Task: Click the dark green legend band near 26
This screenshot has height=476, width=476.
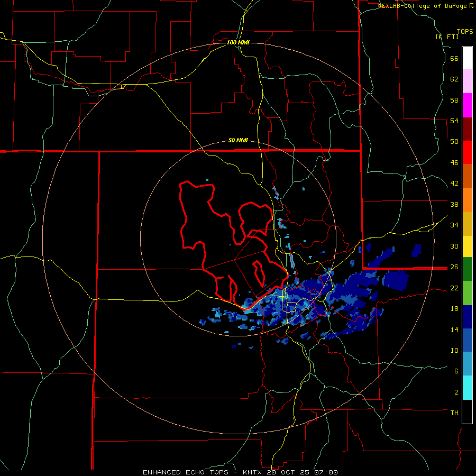Action: pyautogui.click(x=467, y=269)
